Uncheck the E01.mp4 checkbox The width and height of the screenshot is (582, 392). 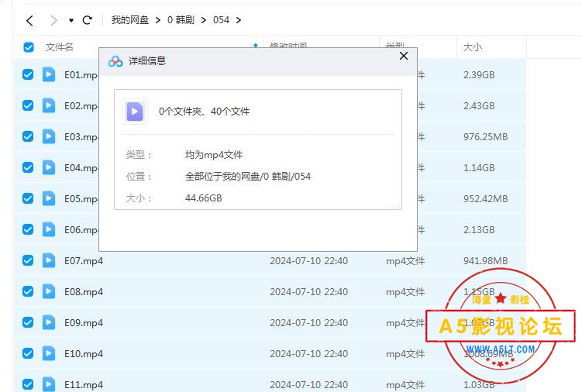(28, 74)
